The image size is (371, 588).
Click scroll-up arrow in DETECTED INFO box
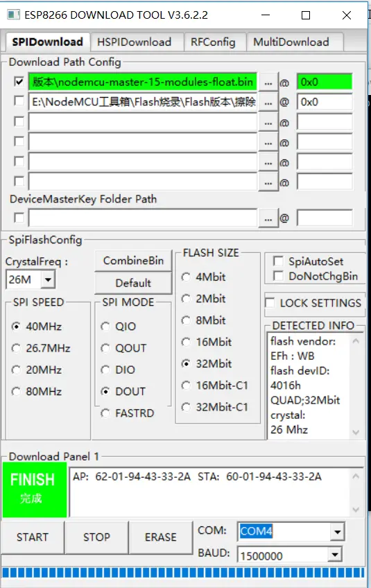point(356,341)
